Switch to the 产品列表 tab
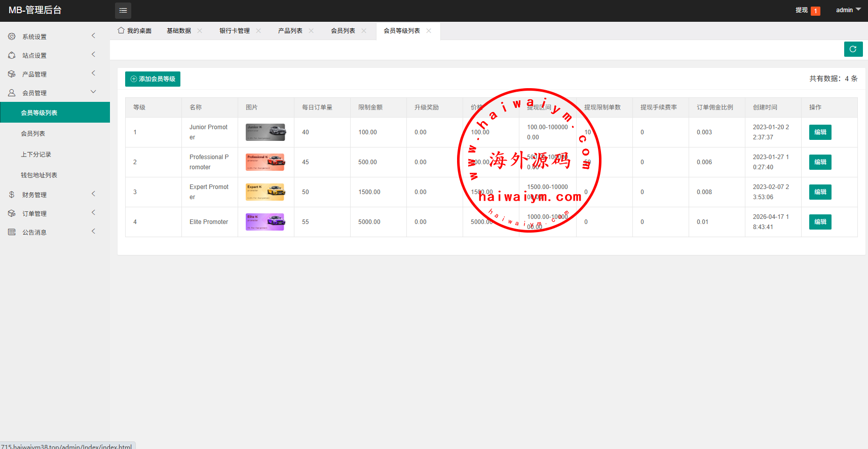Image resolution: width=868 pixels, height=449 pixels. point(290,31)
